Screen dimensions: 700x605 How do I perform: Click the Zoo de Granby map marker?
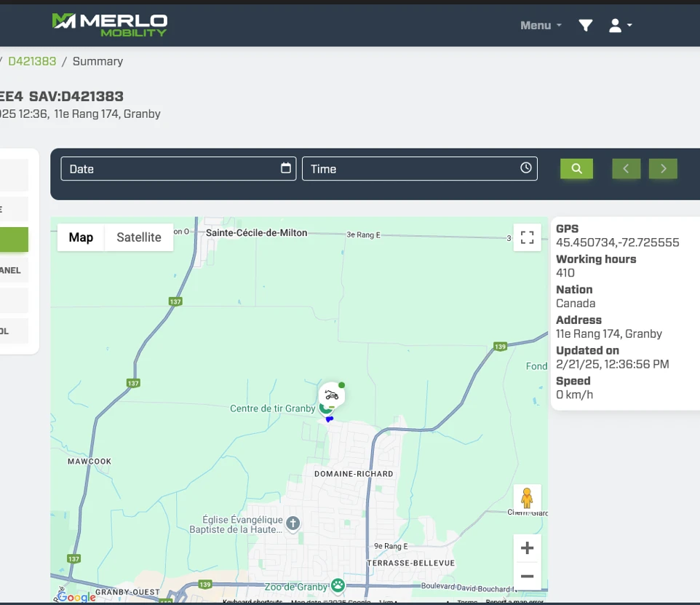338,585
